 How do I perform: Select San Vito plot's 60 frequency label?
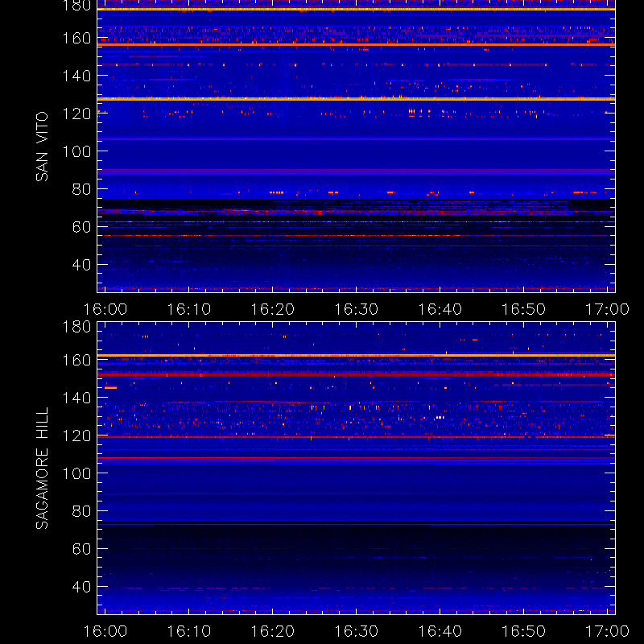(81, 227)
